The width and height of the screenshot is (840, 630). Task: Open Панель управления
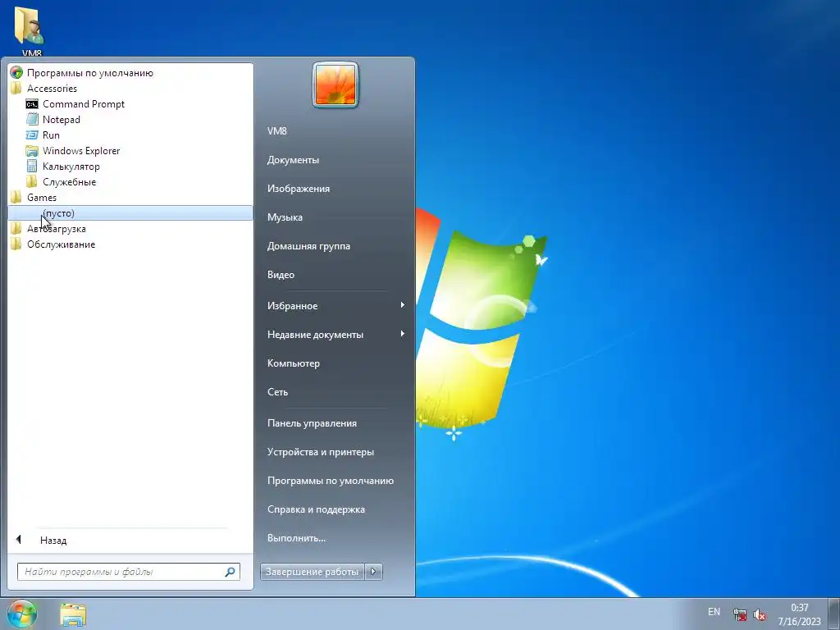click(312, 423)
